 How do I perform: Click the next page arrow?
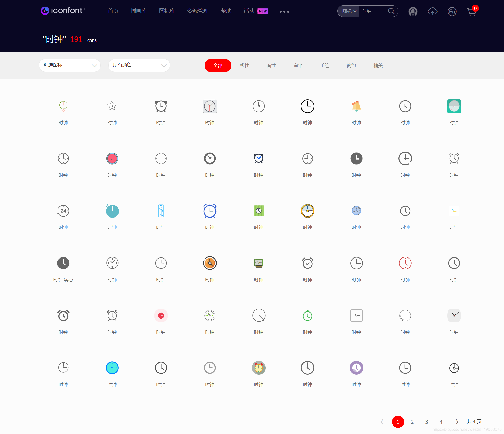[x=457, y=422]
